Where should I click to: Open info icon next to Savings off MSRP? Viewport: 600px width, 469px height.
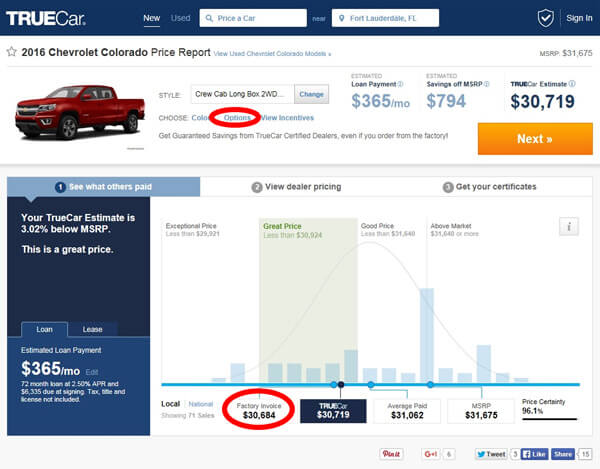point(487,84)
